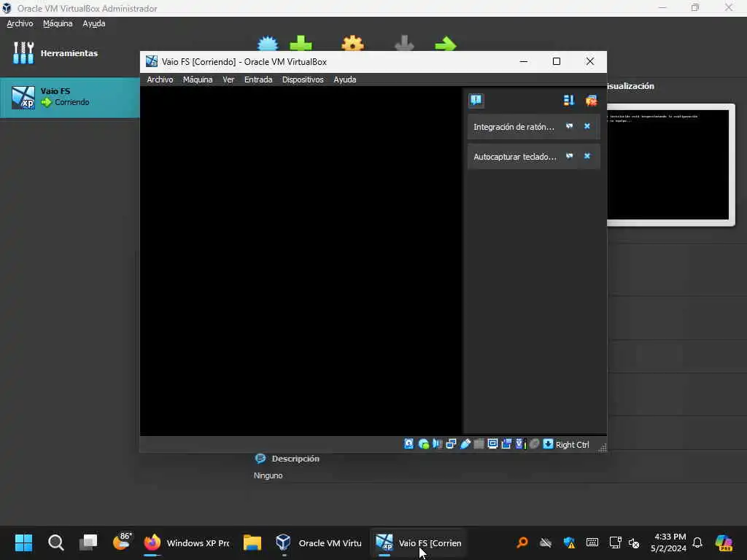The height and width of the screenshot is (560, 747).
Task: Dismiss the Autocapturar teclado notification
Action: 587,156
